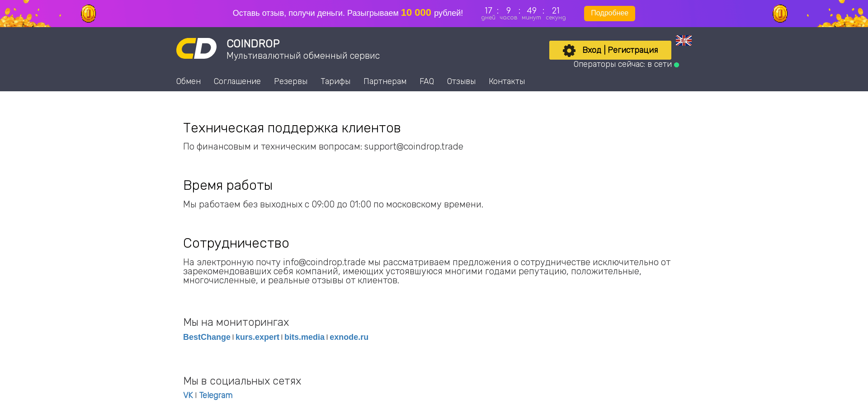
Task: Open the Контакты page
Action: [x=506, y=81]
